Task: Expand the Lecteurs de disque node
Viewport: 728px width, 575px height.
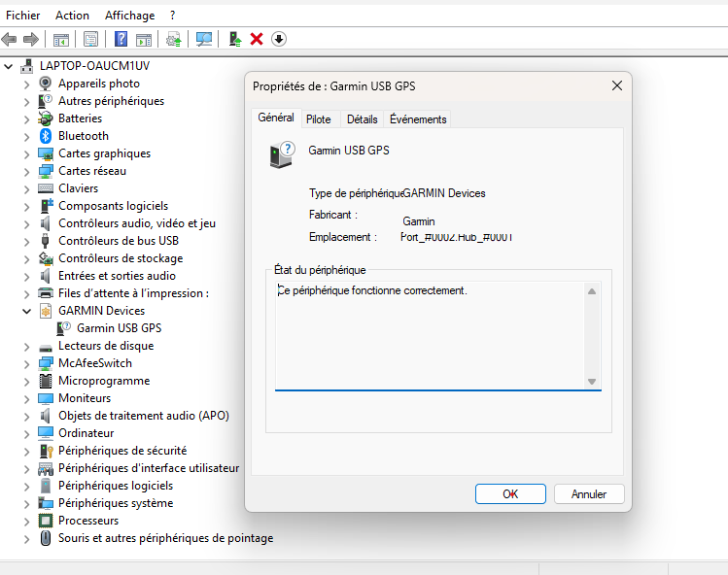Action: coord(26,347)
